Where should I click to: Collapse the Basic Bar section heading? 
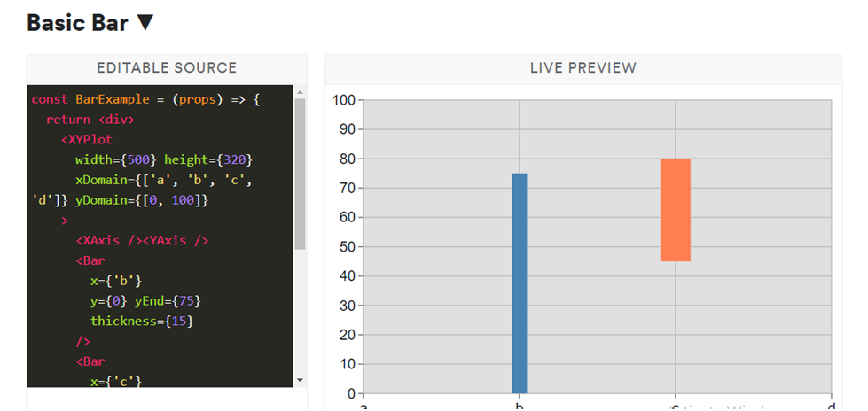pyautogui.click(x=90, y=23)
